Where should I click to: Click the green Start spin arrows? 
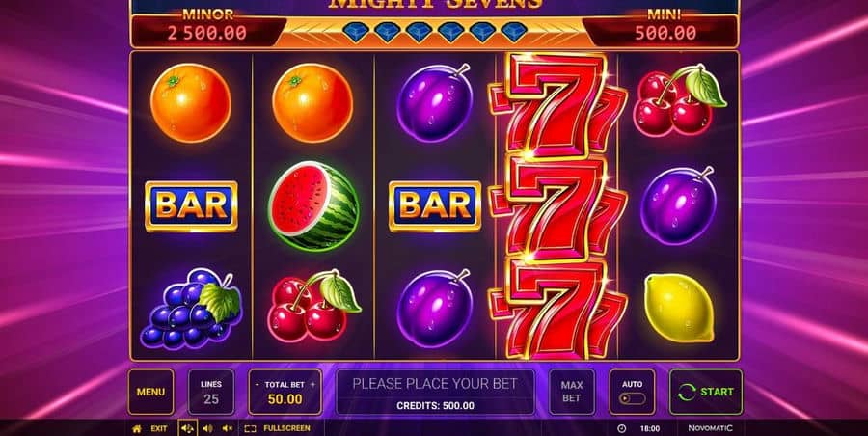pyautogui.click(x=687, y=392)
